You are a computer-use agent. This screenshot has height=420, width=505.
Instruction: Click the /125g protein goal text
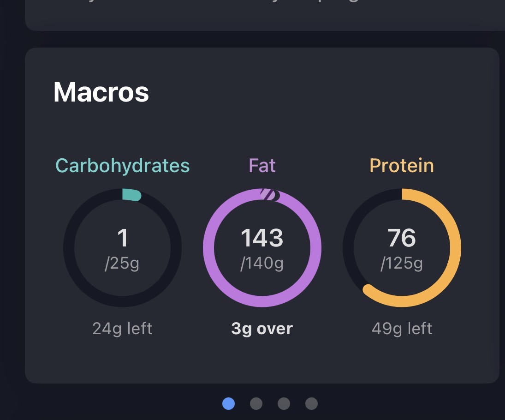click(x=402, y=264)
